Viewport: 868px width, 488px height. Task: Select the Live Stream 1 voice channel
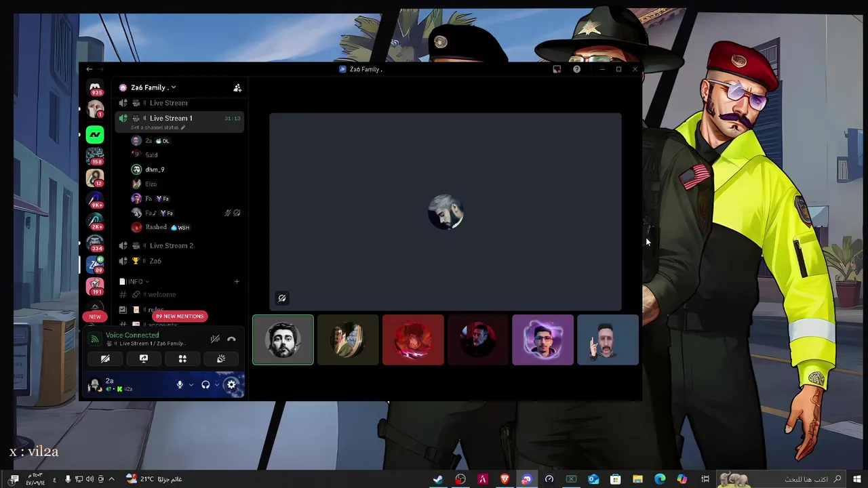click(180, 118)
